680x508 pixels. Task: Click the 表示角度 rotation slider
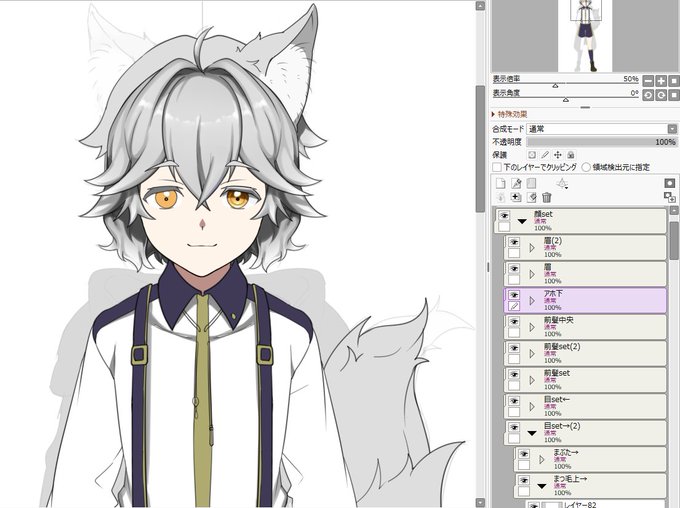coord(565,98)
